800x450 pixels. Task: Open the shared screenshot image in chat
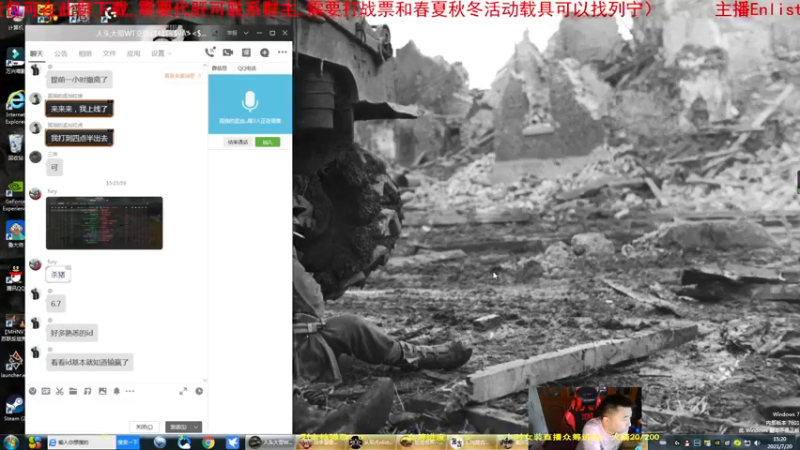pos(104,223)
